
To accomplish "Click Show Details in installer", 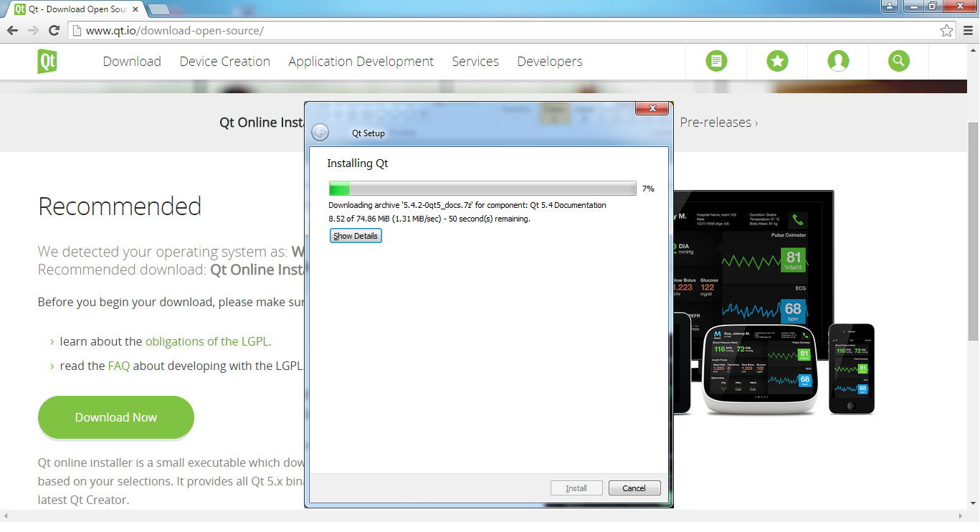I will coord(356,236).
